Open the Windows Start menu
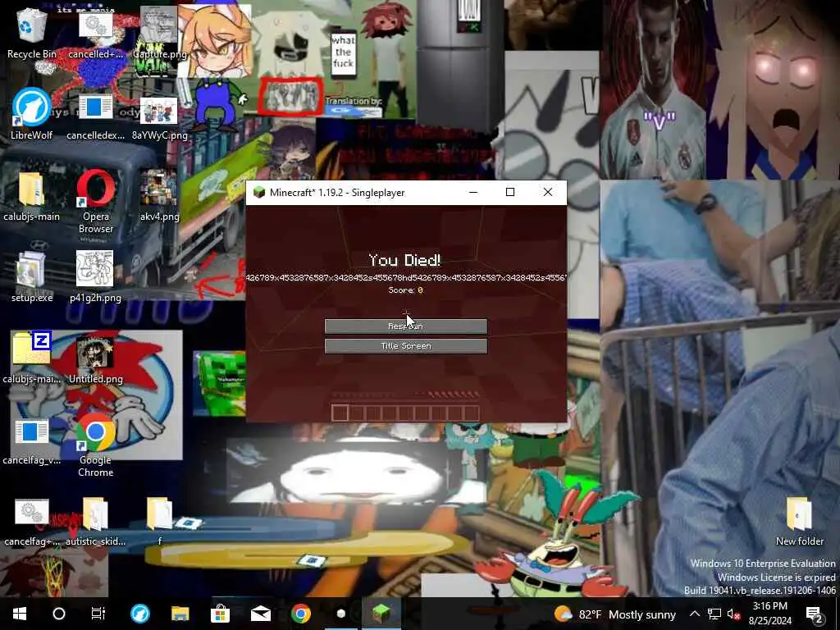Screen dimensions: 840x630 (x=20, y=614)
